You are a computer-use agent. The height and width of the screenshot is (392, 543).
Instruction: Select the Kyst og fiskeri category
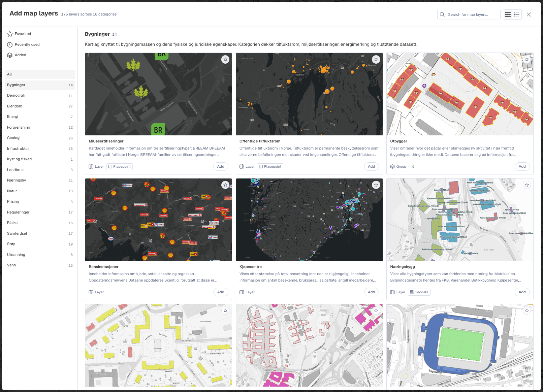(40, 159)
